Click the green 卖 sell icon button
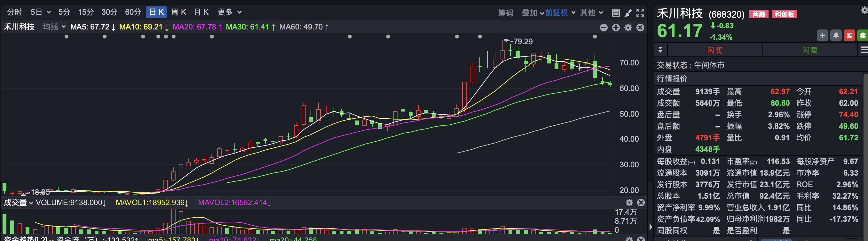Image resolution: width=868 pixels, height=241 pixels. (x=863, y=36)
